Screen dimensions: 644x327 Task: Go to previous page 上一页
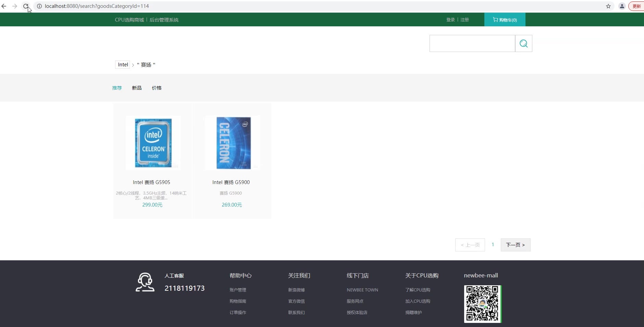coord(470,245)
